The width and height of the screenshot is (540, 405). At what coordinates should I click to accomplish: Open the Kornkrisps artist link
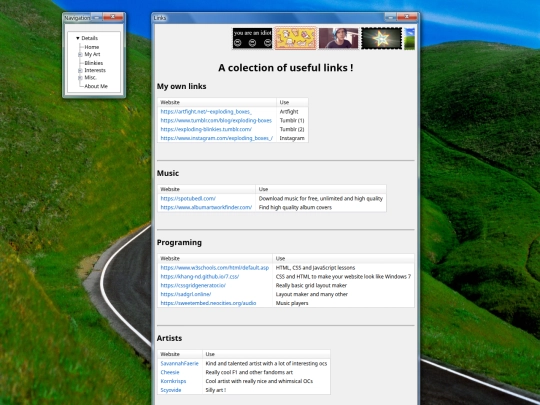(173, 381)
